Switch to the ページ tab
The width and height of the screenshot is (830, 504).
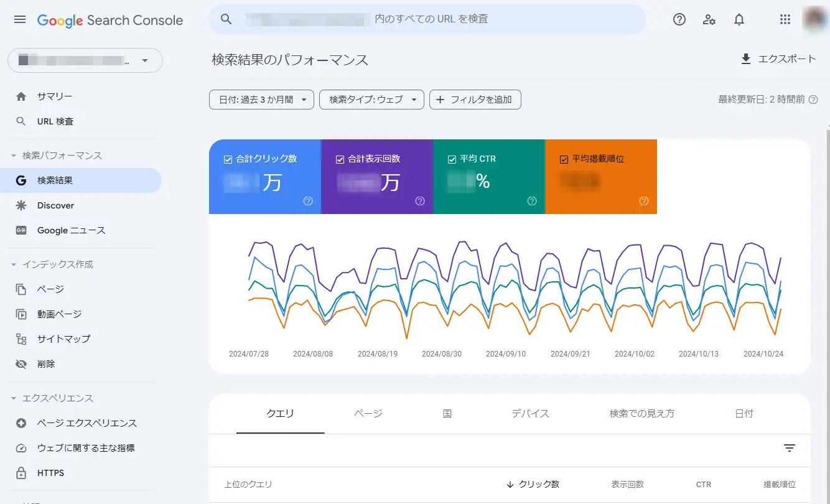(368, 414)
